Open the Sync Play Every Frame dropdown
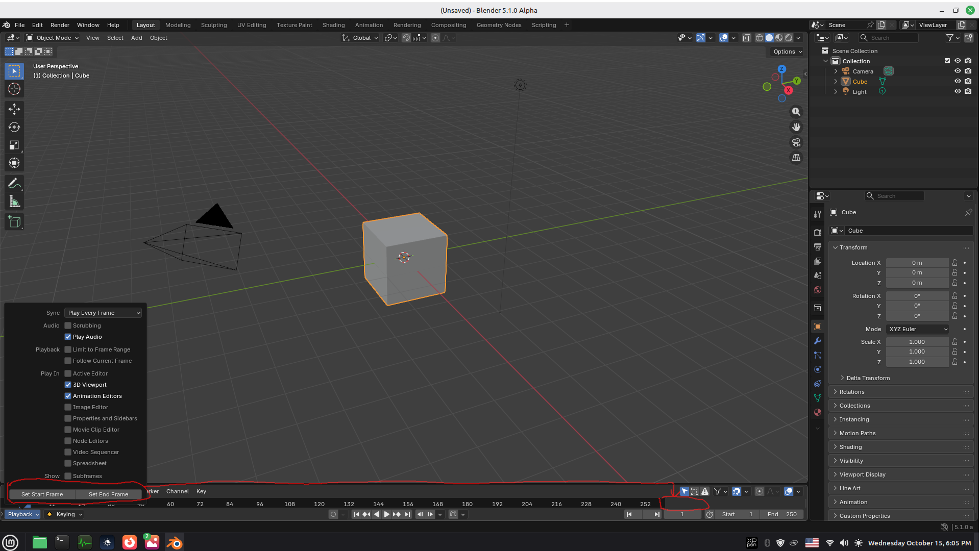Image resolution: width=980 pixels, height=551 pixels. 103,313
